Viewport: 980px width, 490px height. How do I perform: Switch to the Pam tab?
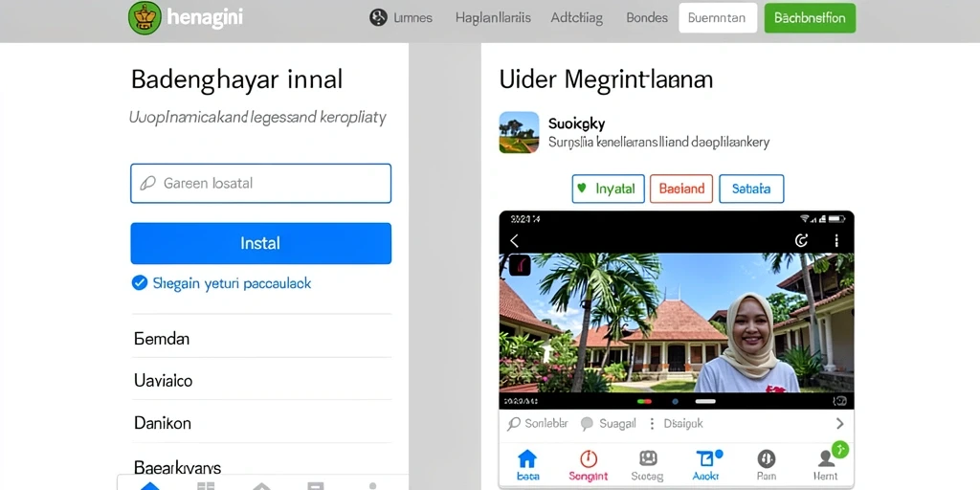click(767, 466)
